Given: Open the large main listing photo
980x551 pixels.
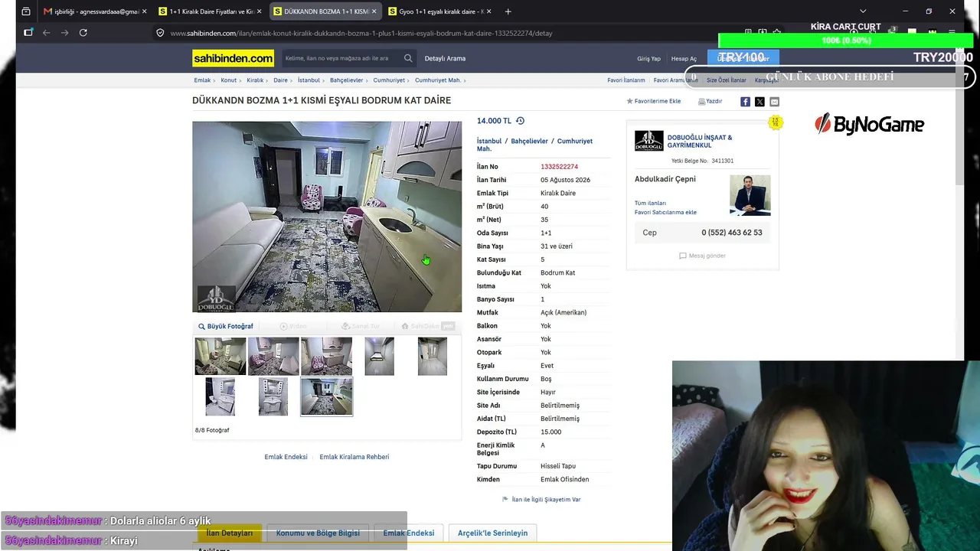Looking at the screenshot, I should [327, 217].
